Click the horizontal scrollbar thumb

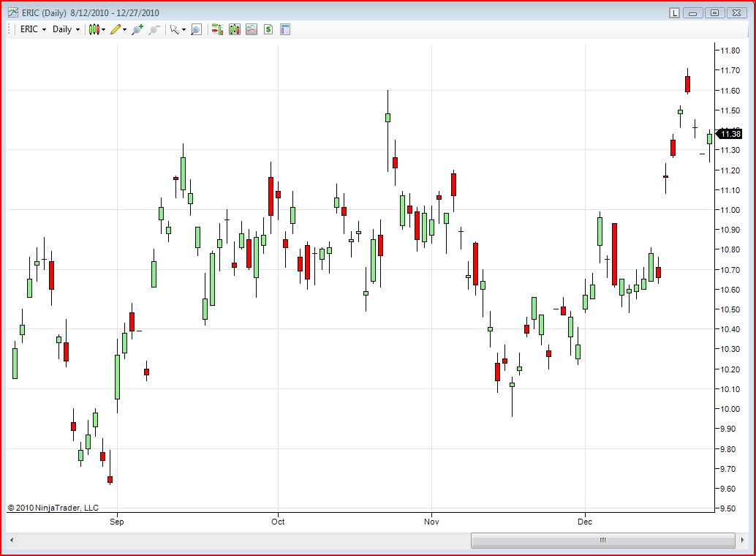click(602, 540)
